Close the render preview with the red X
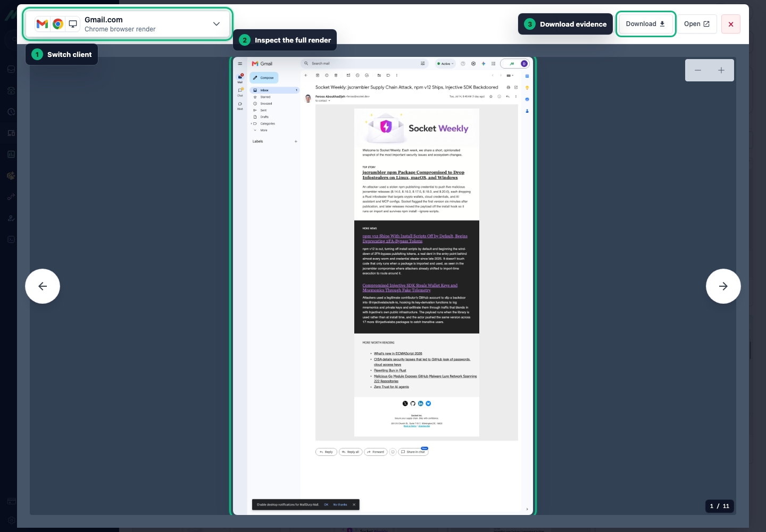 [731, 24]
